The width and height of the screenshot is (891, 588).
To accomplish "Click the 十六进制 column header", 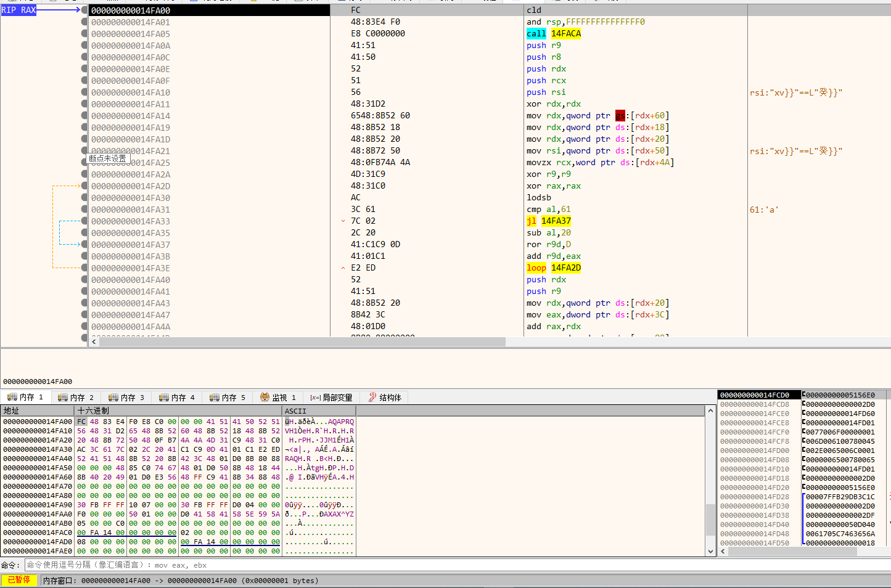I will coord(178,410).
